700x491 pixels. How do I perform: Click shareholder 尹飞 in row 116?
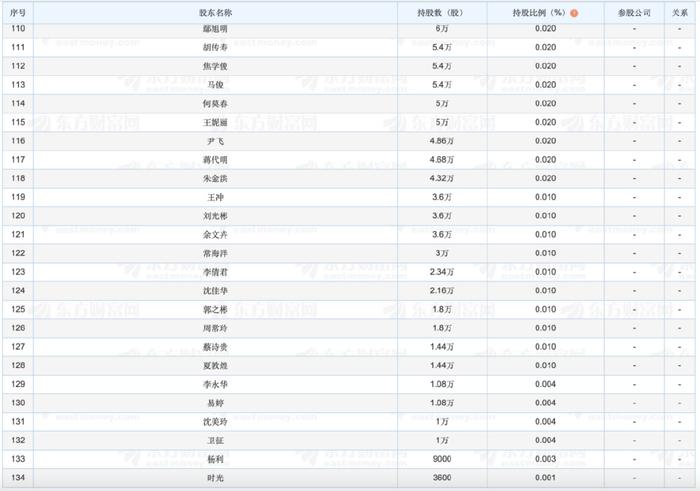click(215, 141)
